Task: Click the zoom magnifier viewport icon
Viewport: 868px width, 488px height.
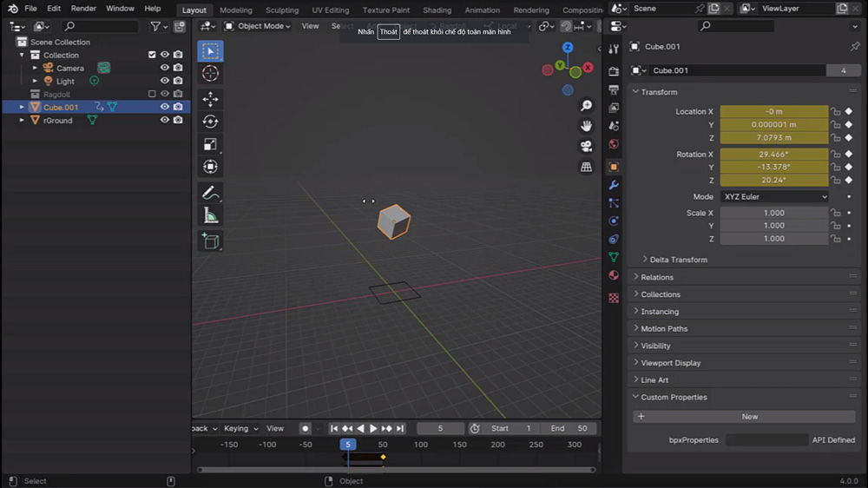Action: [x=587, y=106]
